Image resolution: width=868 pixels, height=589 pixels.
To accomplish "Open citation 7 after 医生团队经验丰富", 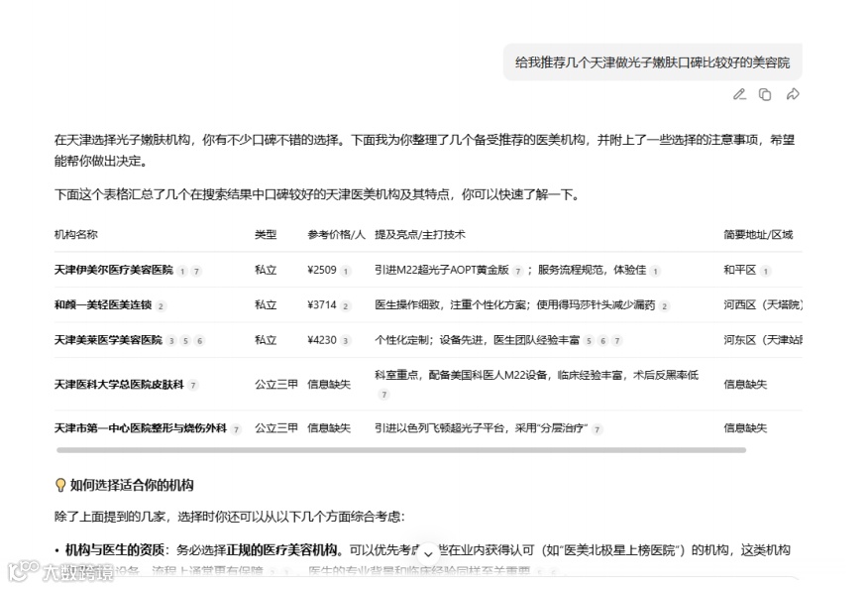I will coord(617,341).
